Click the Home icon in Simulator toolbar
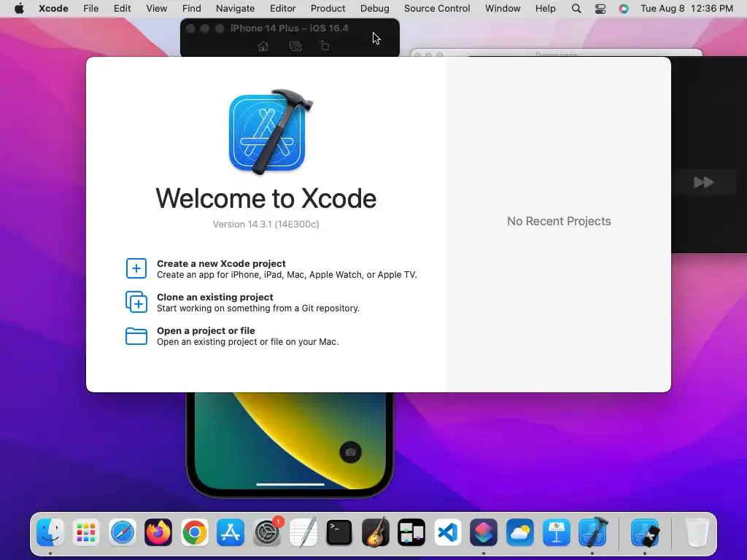The width and height of the screenshot is (747, 560). [263, 46]
